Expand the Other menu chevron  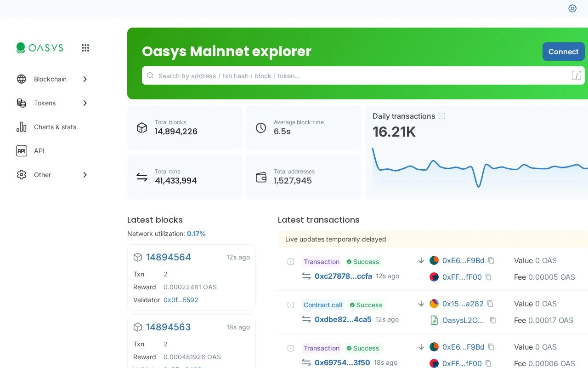85,175
